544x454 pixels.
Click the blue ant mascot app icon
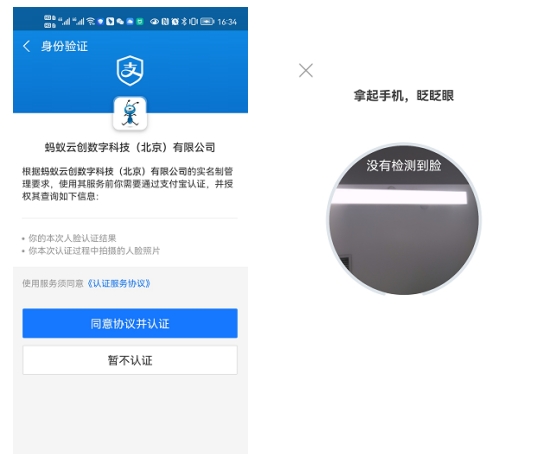coord(130,113)
